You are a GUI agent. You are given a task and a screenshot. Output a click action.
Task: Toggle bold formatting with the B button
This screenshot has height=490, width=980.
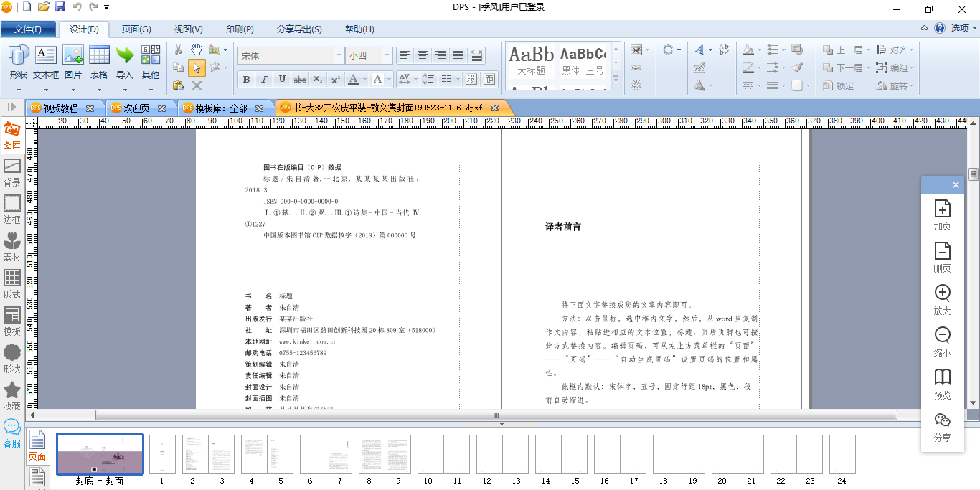[x=246, y=79]
